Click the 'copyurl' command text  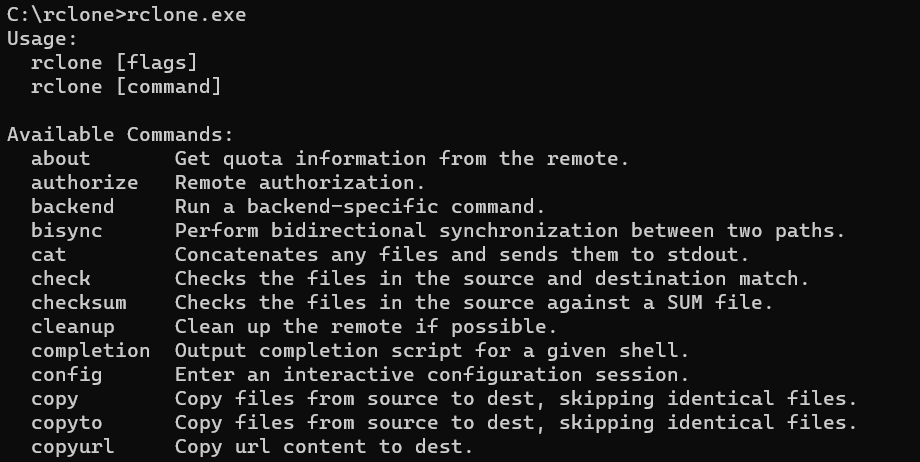click(x=72, y=447)
